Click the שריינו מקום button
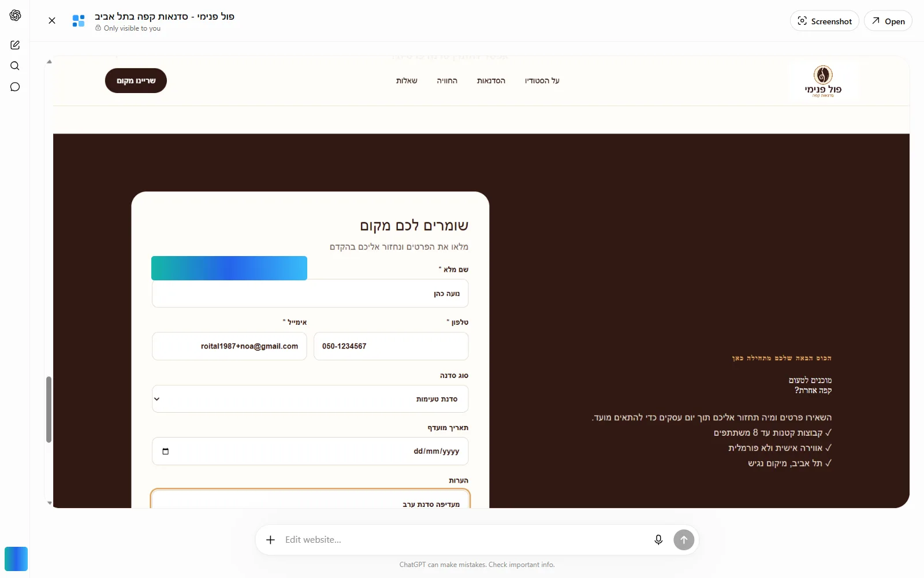This screenshot has width=924, height=578. (136, 80)
